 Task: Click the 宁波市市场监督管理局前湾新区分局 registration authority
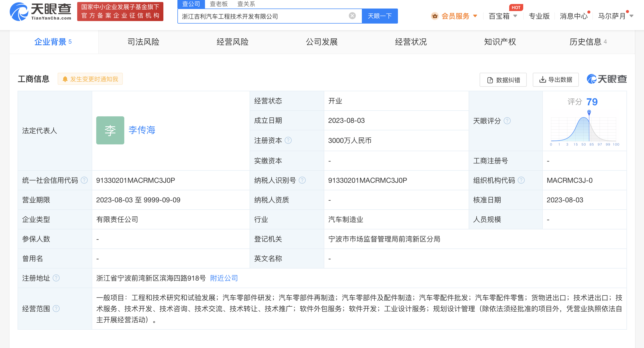pyautogui.click(x=384, y=239)
